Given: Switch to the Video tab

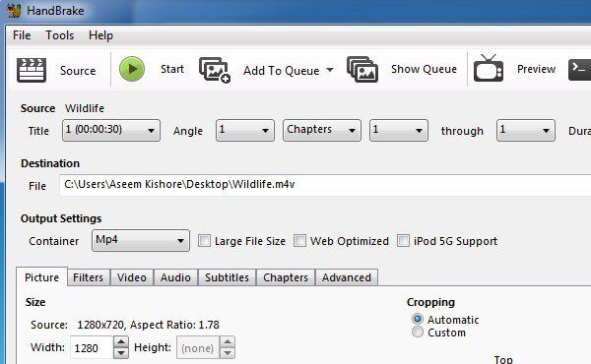Looking at the screenshot, I should tap(132, 277).
